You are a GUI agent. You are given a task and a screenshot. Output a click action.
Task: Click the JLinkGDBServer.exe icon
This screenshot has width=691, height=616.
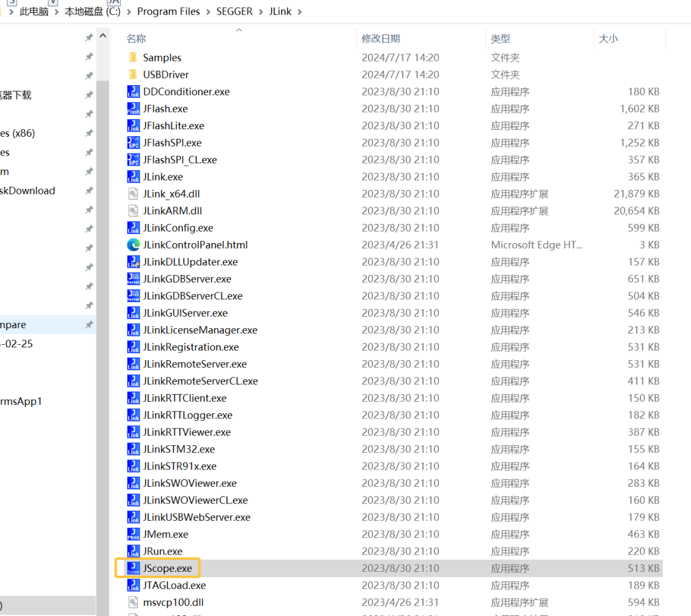pyautogui.click(x=133, y=279)
